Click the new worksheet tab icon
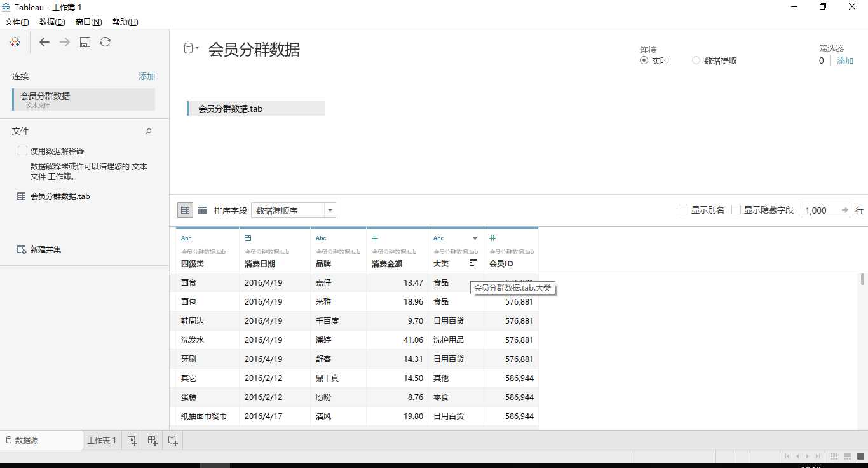 pos(132,440)
